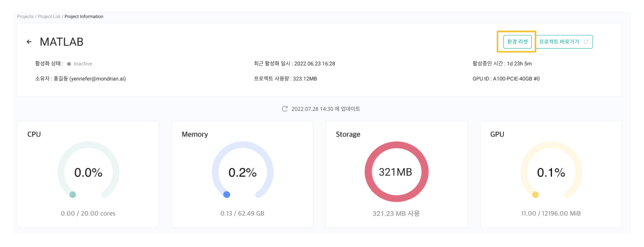
Task: Click the gray Inactive status dot
Action: (69, 64)
